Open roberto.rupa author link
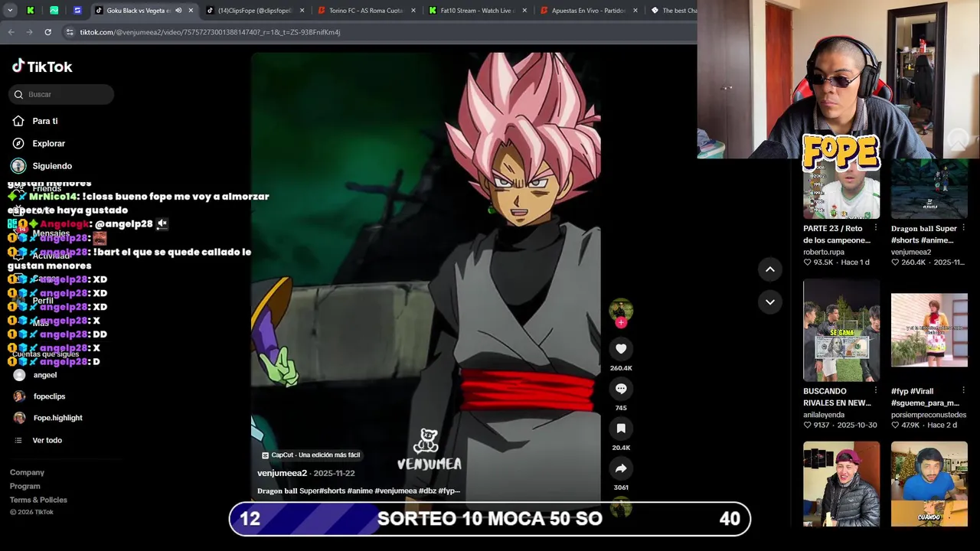 [824, 252]
